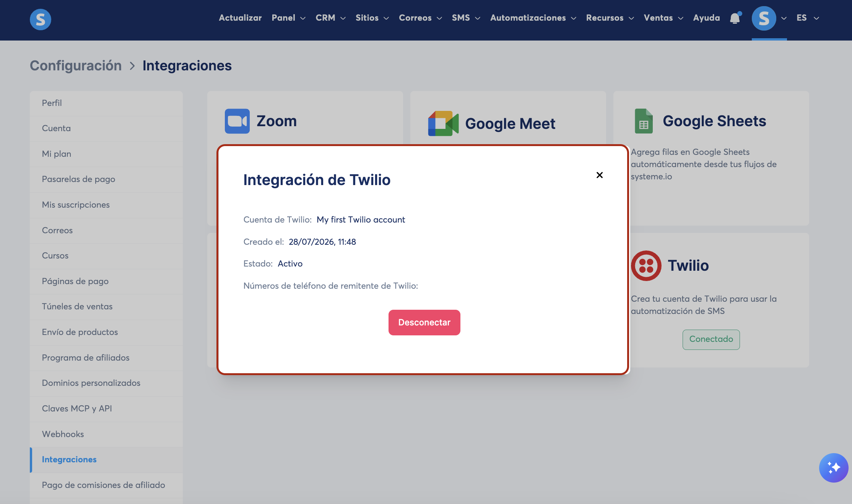Select Páginas de pago in sidebar
This screenshot has width=852, height=504.
click(x=106, y=281)
